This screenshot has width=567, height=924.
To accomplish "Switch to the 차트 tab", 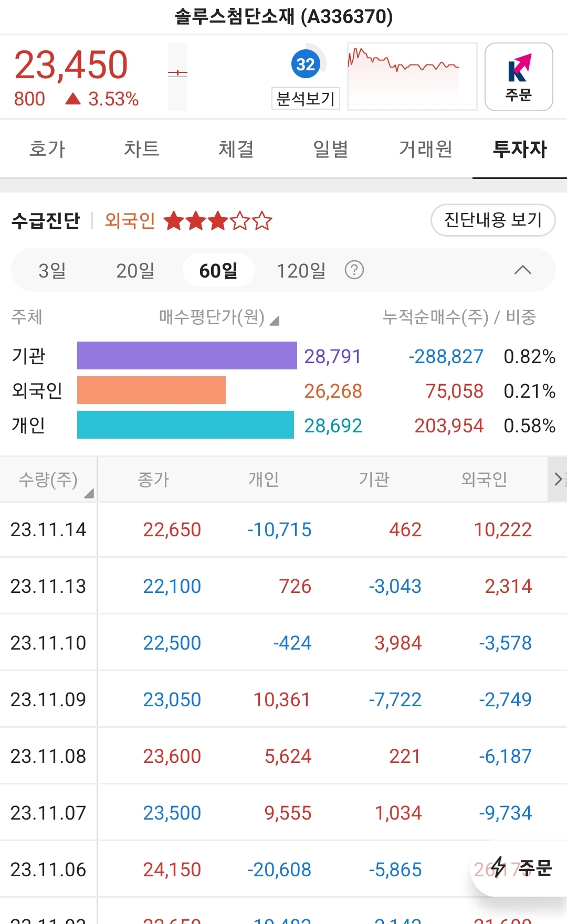I will 142,149.
